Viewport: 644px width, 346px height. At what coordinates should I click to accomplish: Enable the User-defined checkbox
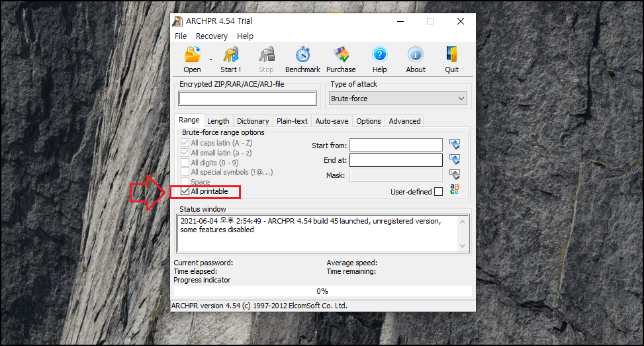439,192
